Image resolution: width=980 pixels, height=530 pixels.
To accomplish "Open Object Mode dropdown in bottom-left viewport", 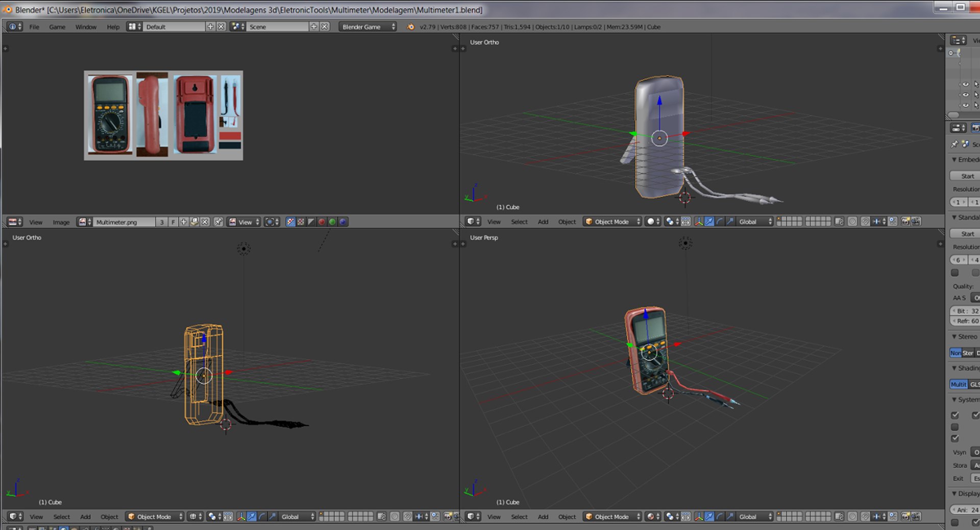I will click(x=155, y=517).
